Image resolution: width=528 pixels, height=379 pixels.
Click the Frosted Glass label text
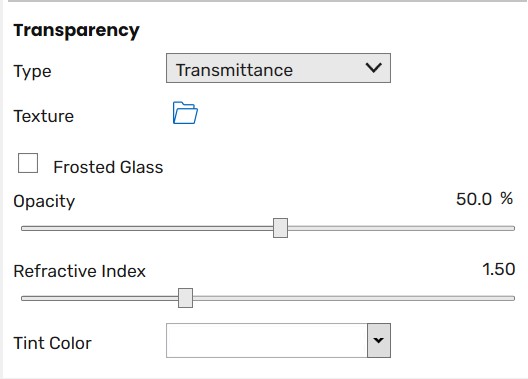click(108, 167)
